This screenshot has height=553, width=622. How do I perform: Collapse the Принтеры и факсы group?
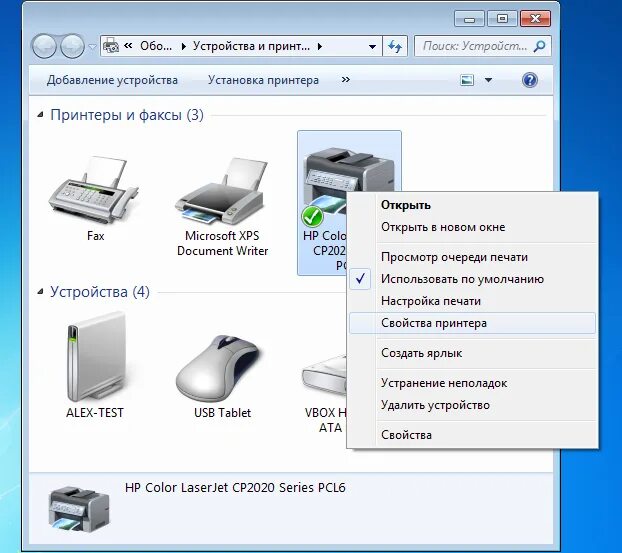pos(40,115)
